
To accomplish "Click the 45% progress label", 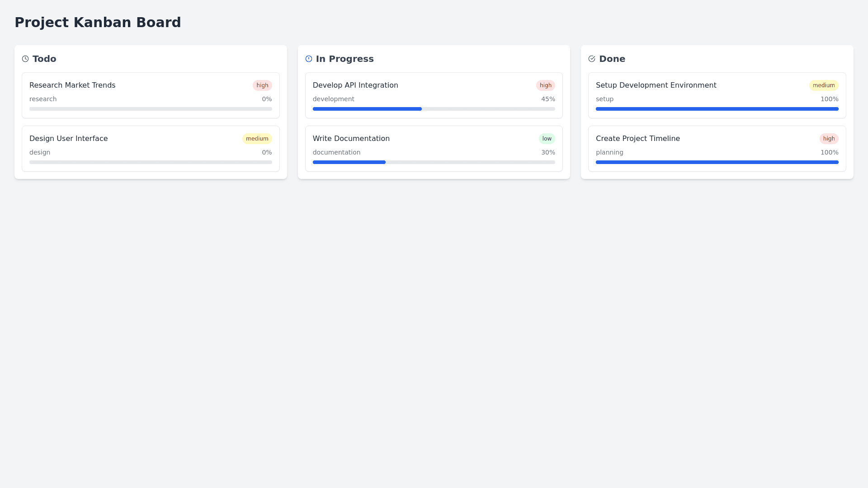I will click(548, 99).
